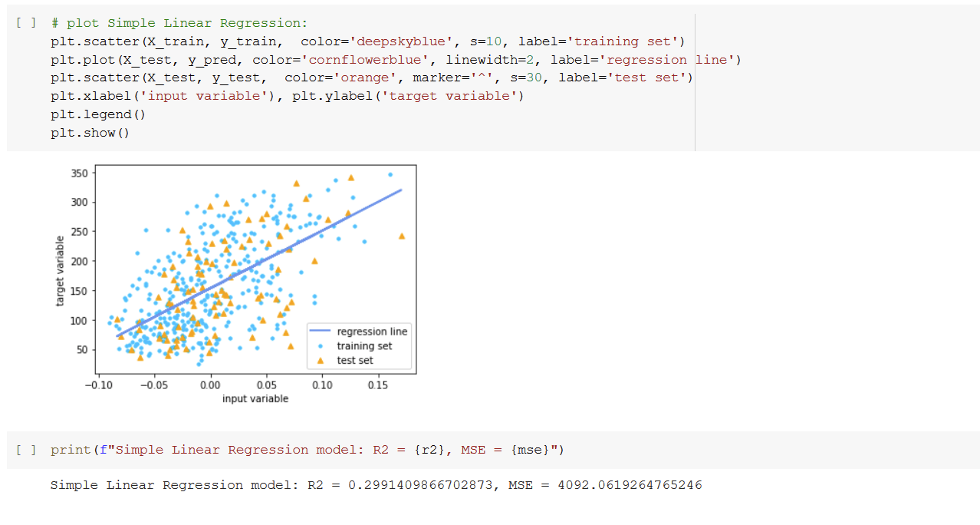Click the orange triangle marker in the legend
The image size is (980, 525).
(x=321, y=360)
